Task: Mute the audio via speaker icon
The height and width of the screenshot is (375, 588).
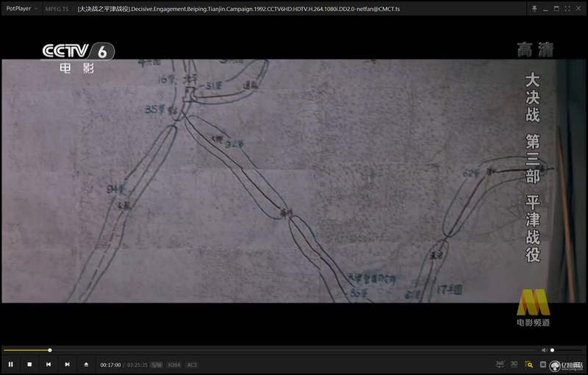Action: 544,350
